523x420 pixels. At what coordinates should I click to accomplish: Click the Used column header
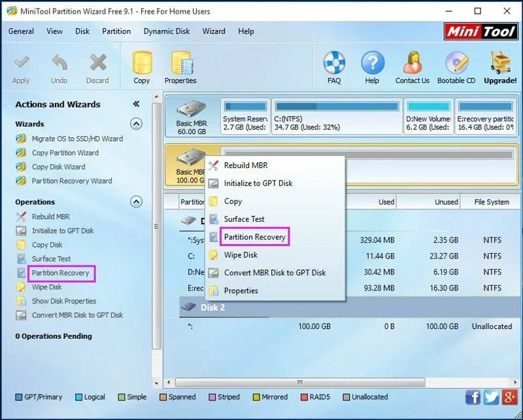click(x=371, y=201)
